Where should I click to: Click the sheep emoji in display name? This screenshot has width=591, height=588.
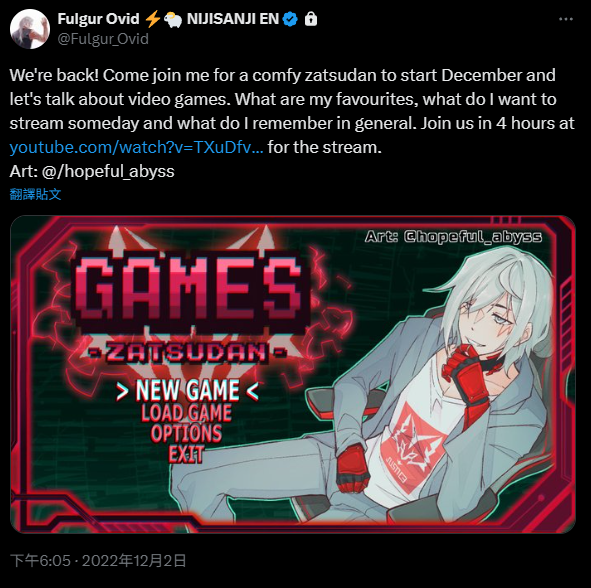(173, 20)
